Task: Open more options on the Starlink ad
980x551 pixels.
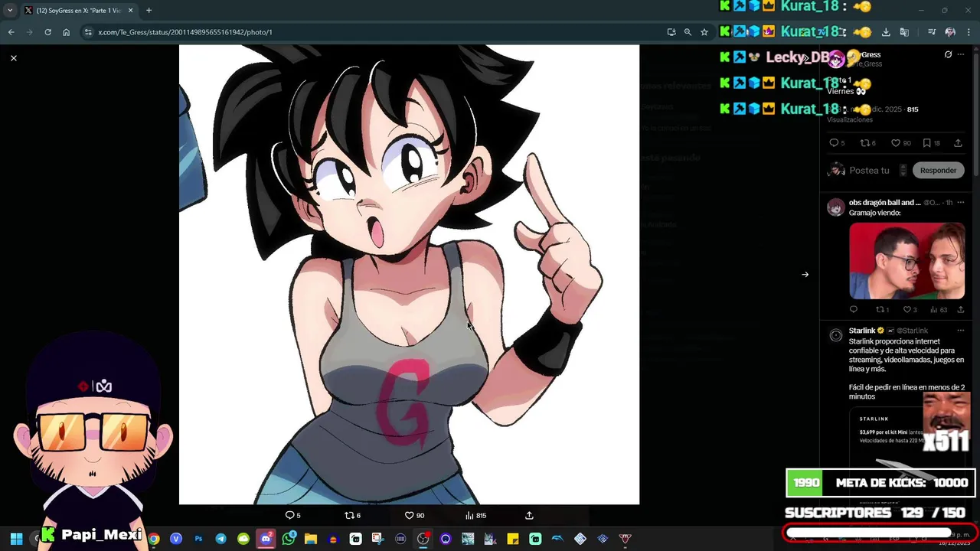Action: click(961, 331)
